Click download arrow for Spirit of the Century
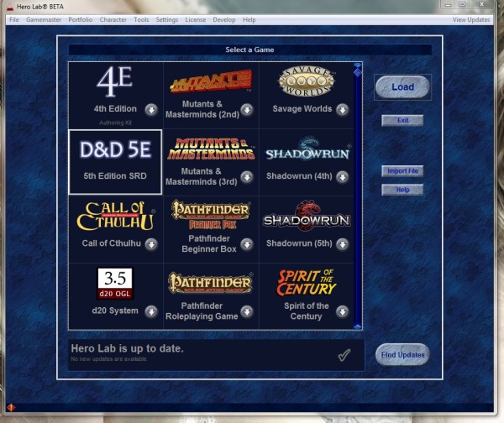This screenshot has height=423, width=504. [x=343, y=311]
